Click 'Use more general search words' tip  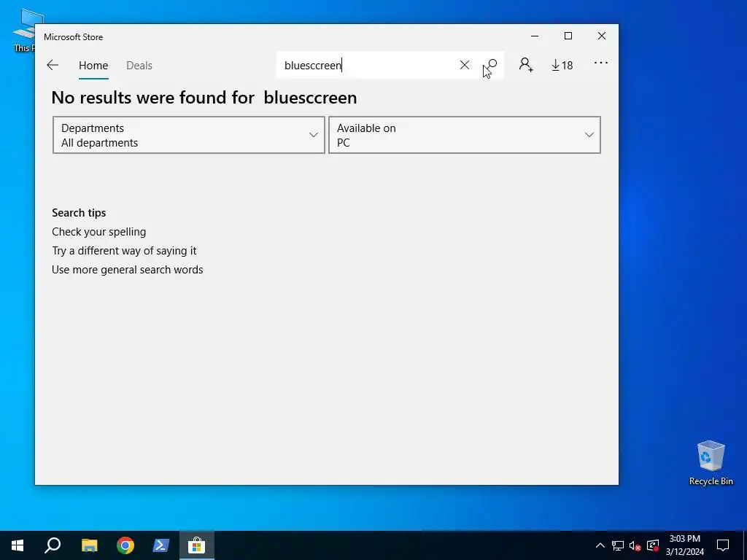(127, 270)
